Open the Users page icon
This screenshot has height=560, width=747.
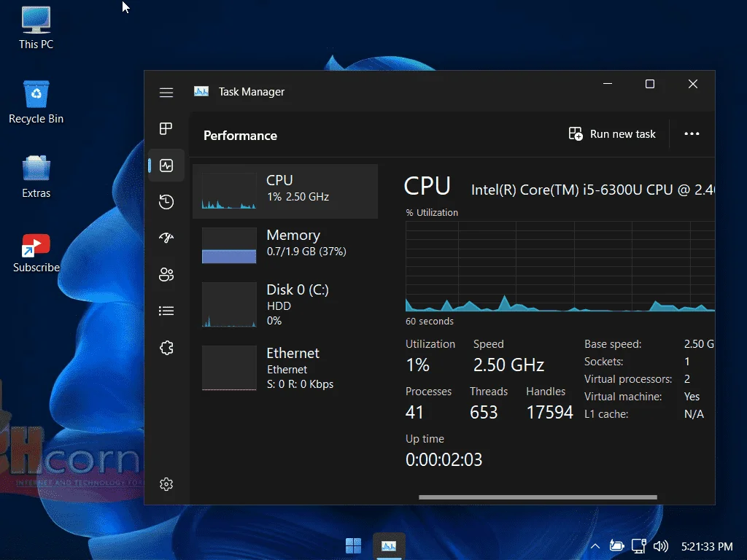pos(166,274)
